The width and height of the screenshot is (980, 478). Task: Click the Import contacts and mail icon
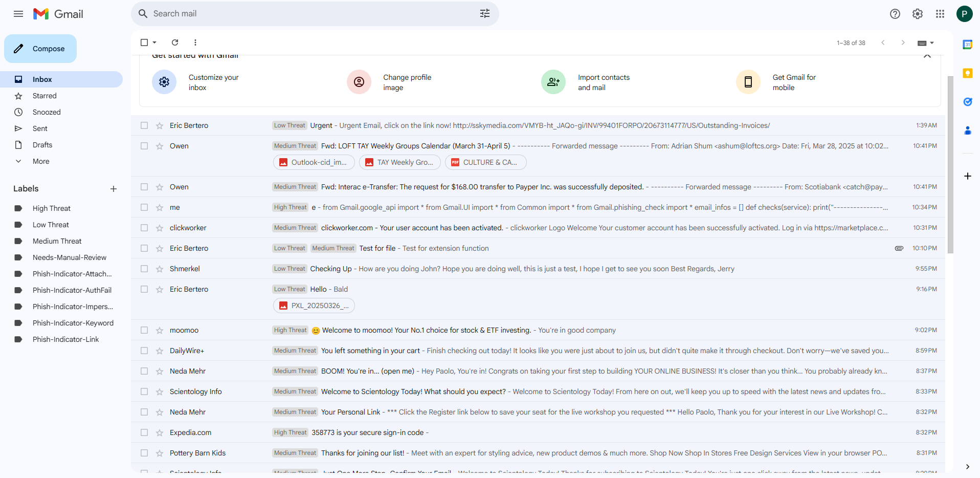point(553,82)
